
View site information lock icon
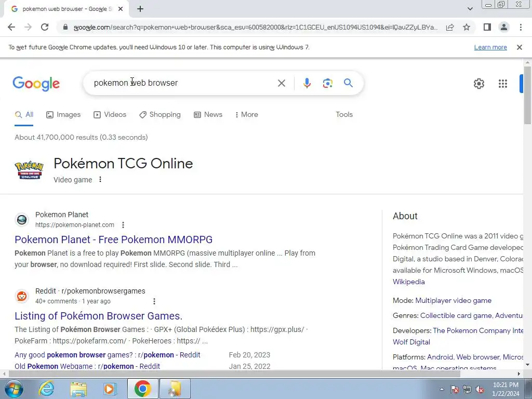click(65, 27)
